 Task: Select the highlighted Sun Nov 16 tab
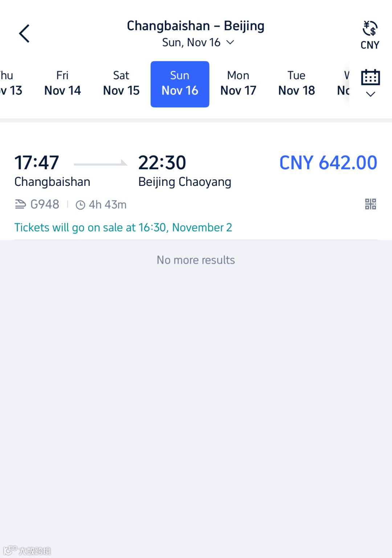pyautogui.click(x=180, y=84)
